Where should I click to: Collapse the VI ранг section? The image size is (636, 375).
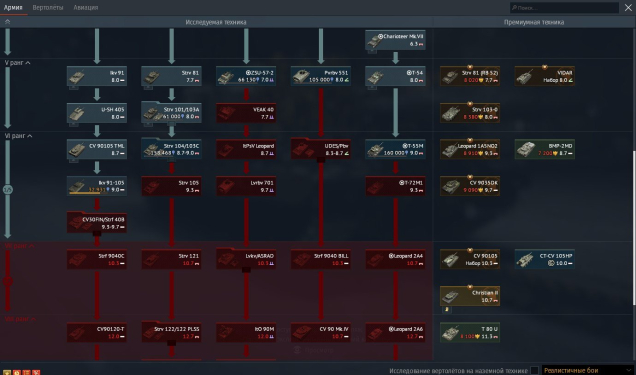point(18,136)
